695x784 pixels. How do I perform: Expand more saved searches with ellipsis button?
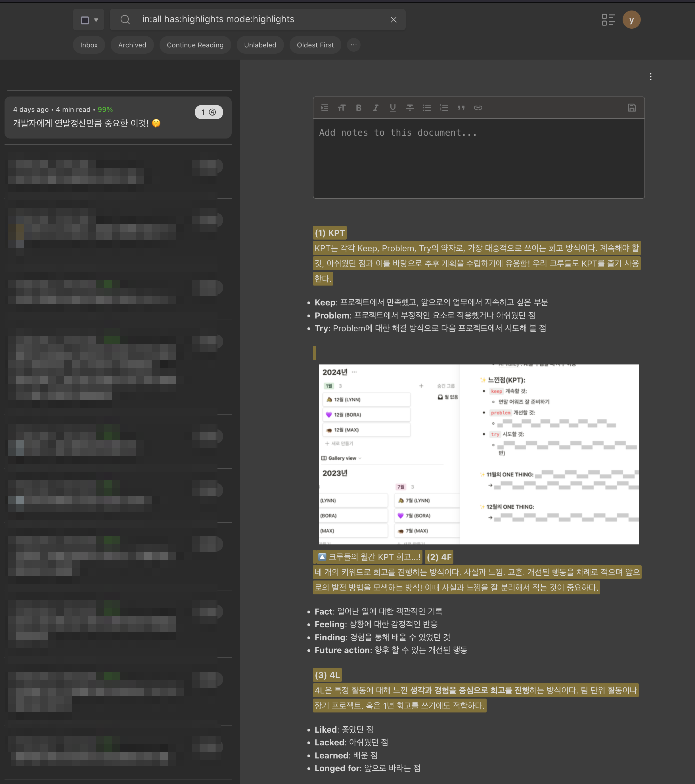(x=354, y=45)
